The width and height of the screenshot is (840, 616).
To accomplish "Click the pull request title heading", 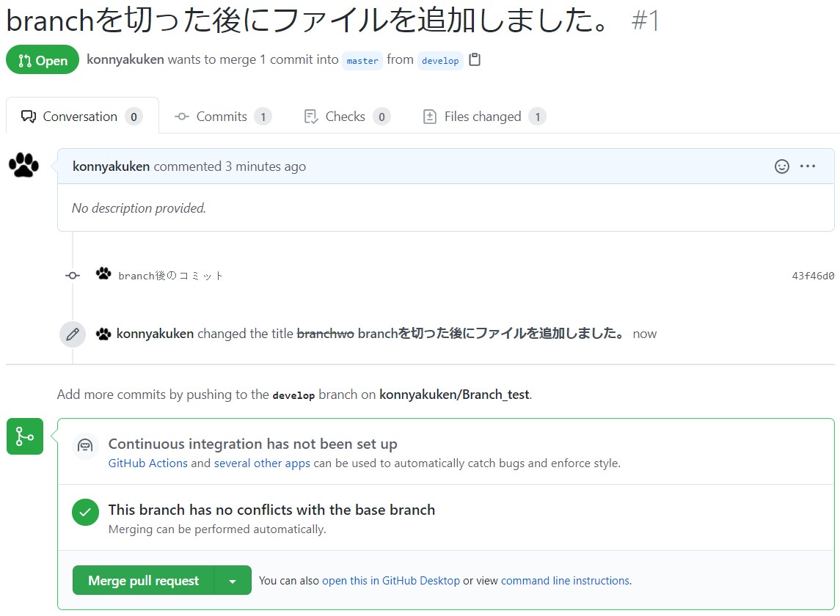I will [x=307, y=21].
